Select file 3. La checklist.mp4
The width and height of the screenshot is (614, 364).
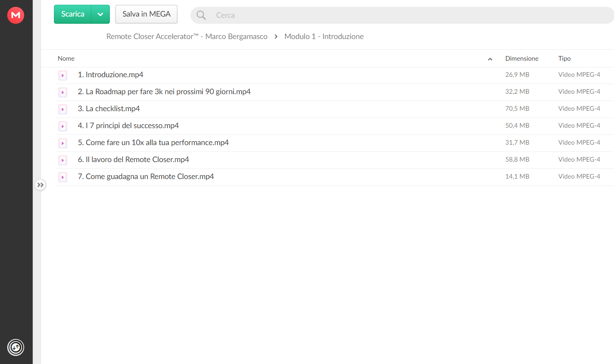click(109, 109)
